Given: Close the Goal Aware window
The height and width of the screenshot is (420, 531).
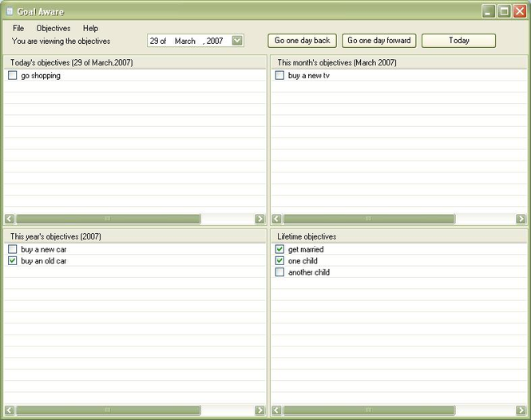Looking at the screenshot, I should point(520,11).
